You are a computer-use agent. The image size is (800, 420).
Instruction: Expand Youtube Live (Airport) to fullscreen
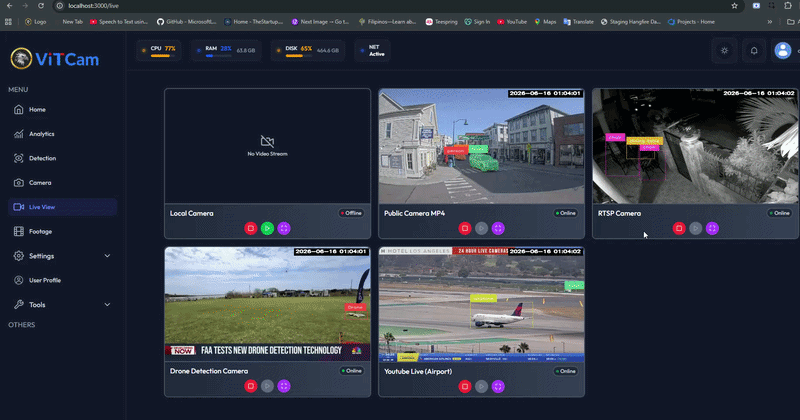(x=498, y=386)
